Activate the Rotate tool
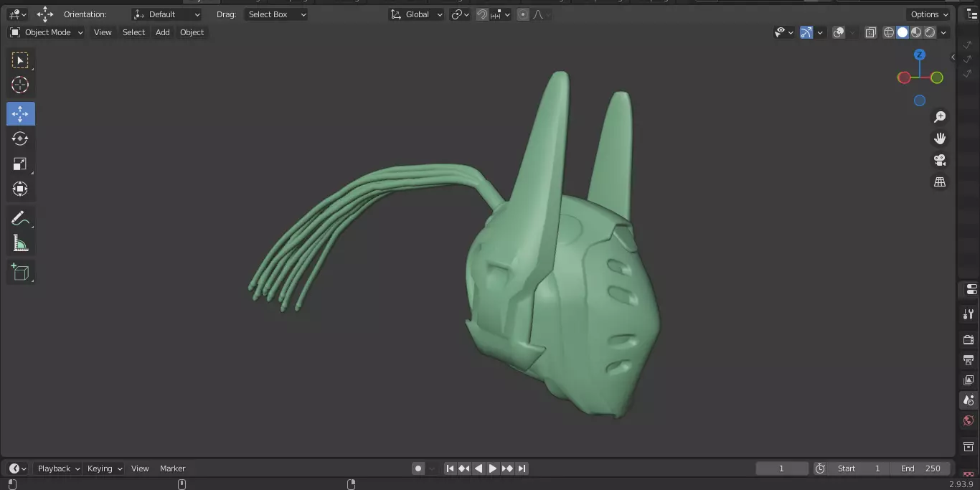Image resolution: width=980 pixels, height=490 pixels. click(20, 138)
